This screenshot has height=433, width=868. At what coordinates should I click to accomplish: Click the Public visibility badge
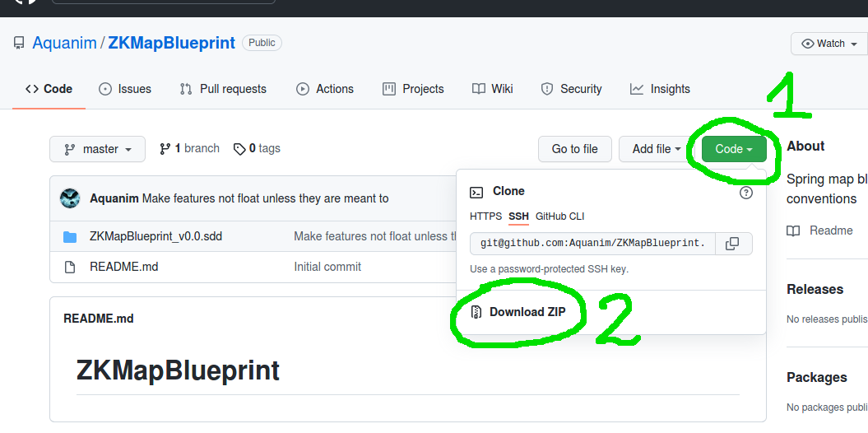click(262, 43)
